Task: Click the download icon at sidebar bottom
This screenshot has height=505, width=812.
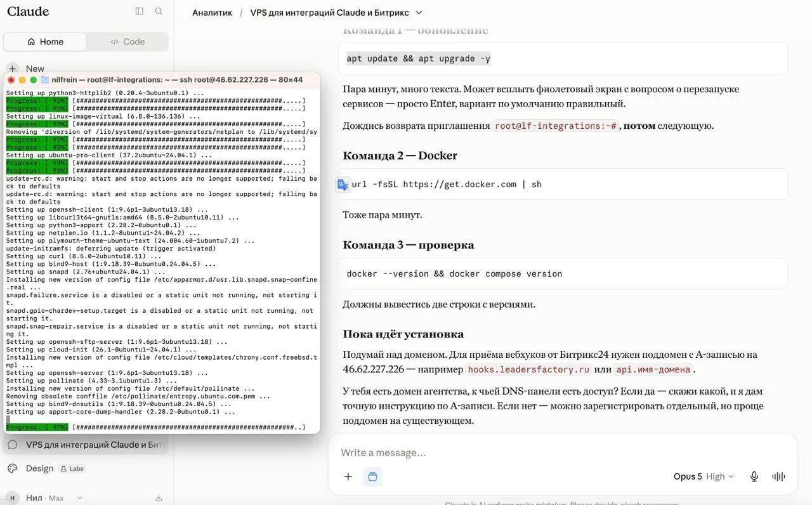Action: click(159, 498)
